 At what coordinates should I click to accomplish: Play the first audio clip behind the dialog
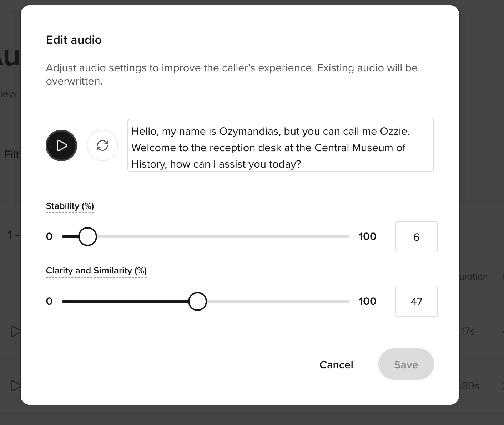click(x=16, y=331)
